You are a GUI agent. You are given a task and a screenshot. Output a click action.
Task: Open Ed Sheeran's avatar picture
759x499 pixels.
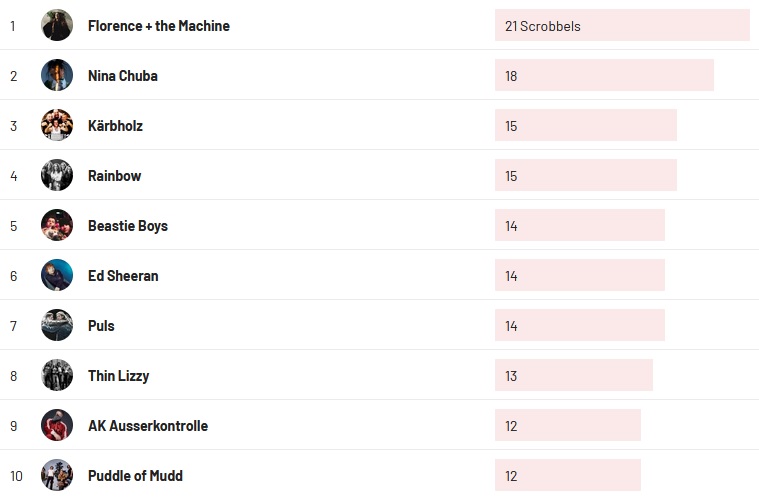57,275
